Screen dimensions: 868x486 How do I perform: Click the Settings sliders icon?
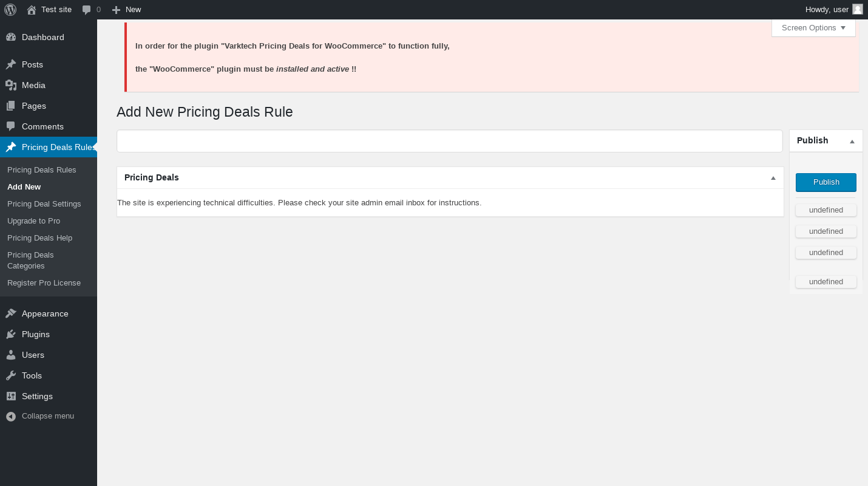pos(11,396)
